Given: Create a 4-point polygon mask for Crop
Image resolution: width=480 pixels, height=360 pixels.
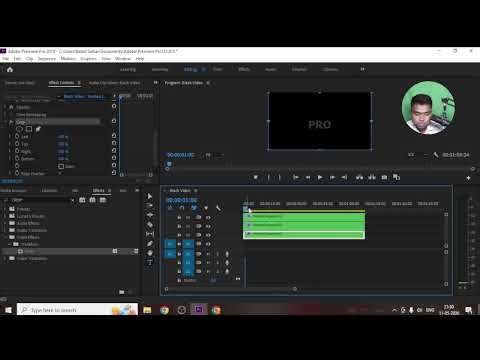Looking at the screenshot, I should (29, 129).
